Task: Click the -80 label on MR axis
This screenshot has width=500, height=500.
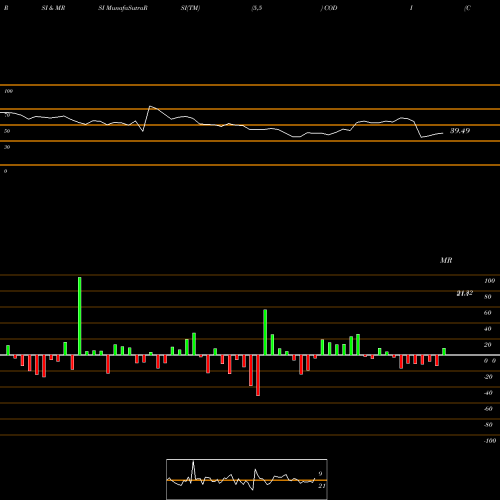Action: [x=488, y=425]
